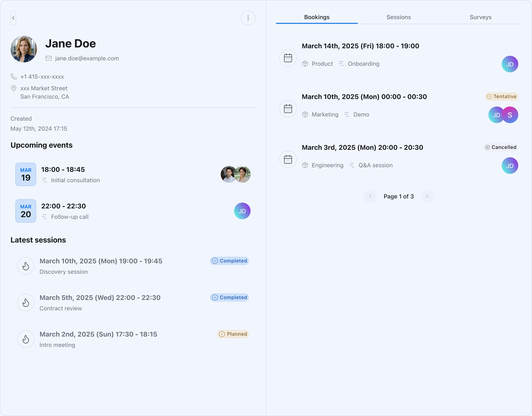The image size is (532, 416).
Task: Click Jane Doe's profile photo
Action: coord(24,49)
